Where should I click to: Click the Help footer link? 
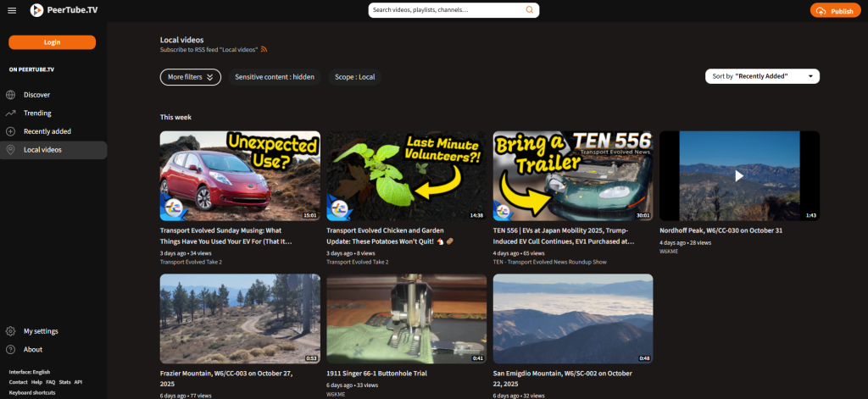(36, 382)
